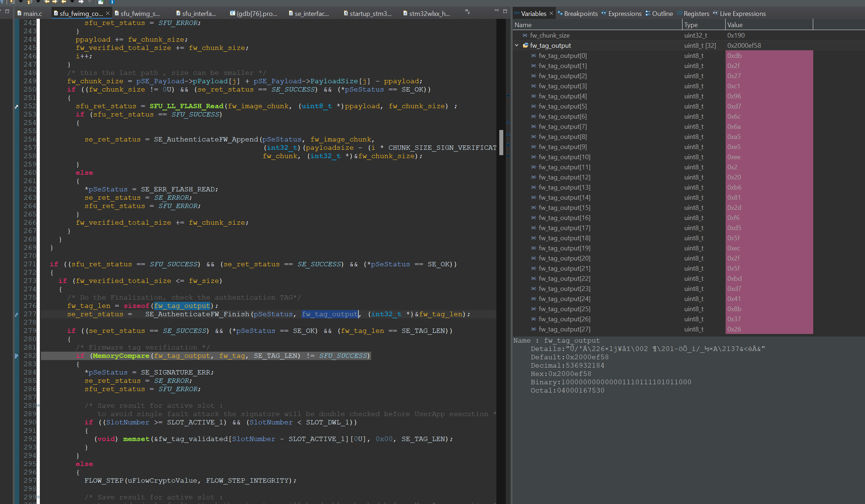Click the editor vertical scrollbar thumb
This screenshot has height=504, width=865.
pyautogui.click(x=501, y=142)
